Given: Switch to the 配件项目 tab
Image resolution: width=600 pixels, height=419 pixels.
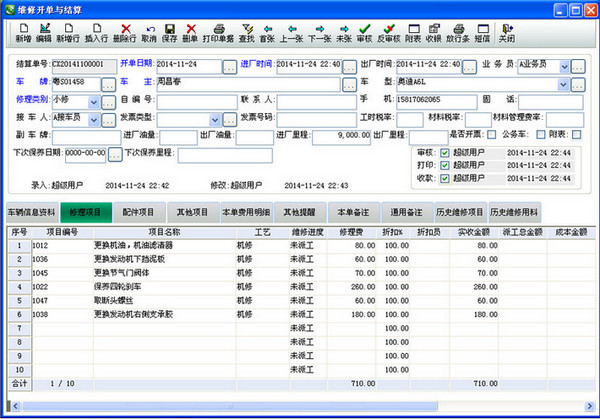Looking at the screenshot, I should pyautogui.click(x=138, y=213).
